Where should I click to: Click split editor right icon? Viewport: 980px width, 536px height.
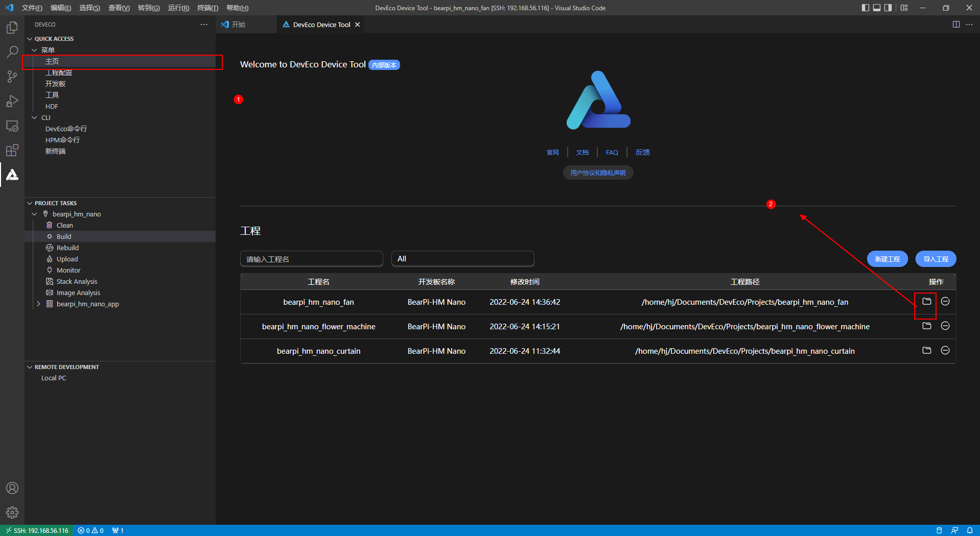[956, 25]
